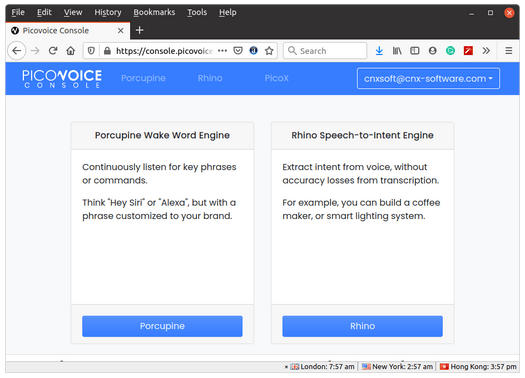Reload the current page
The image size is (525, 378).
click(x=53, y=51)
